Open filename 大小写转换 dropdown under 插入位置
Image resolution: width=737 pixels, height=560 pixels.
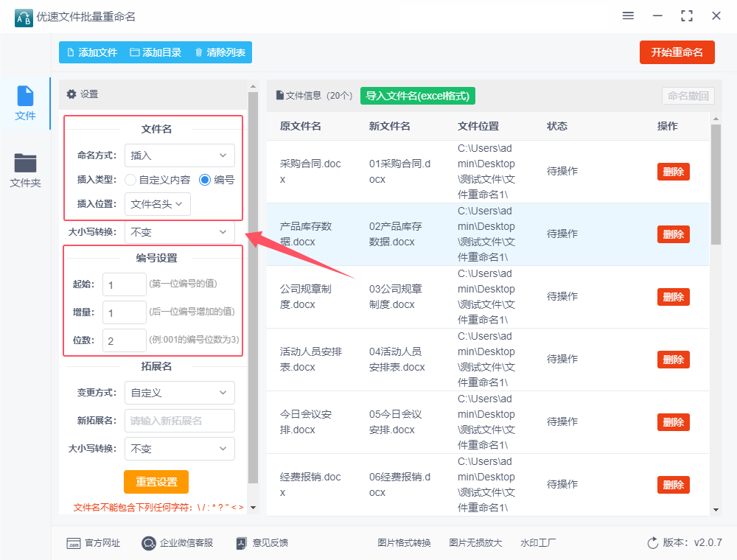180,232
